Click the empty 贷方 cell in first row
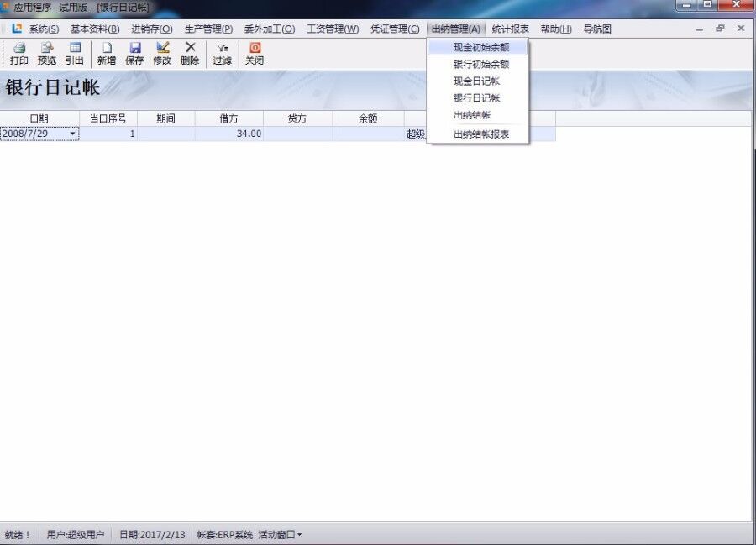Viewport: 756px width, 545px height. [x=297, y=134]
